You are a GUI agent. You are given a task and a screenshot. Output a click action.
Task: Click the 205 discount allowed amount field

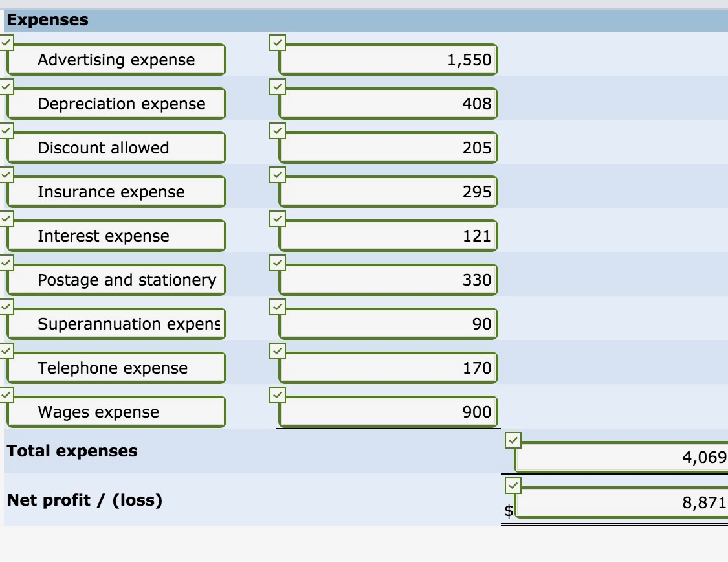[x=388, y=148]
